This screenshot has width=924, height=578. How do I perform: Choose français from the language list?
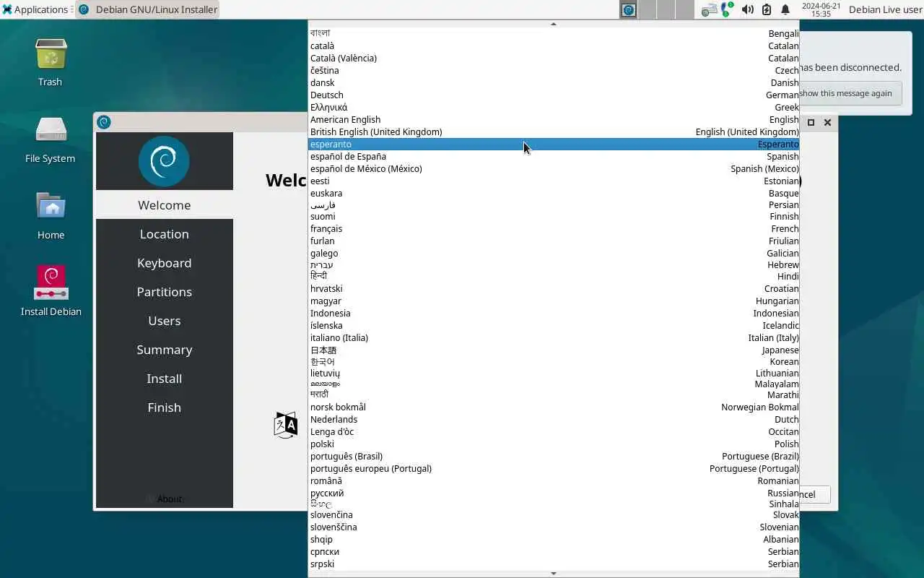(x=554, y=228)
